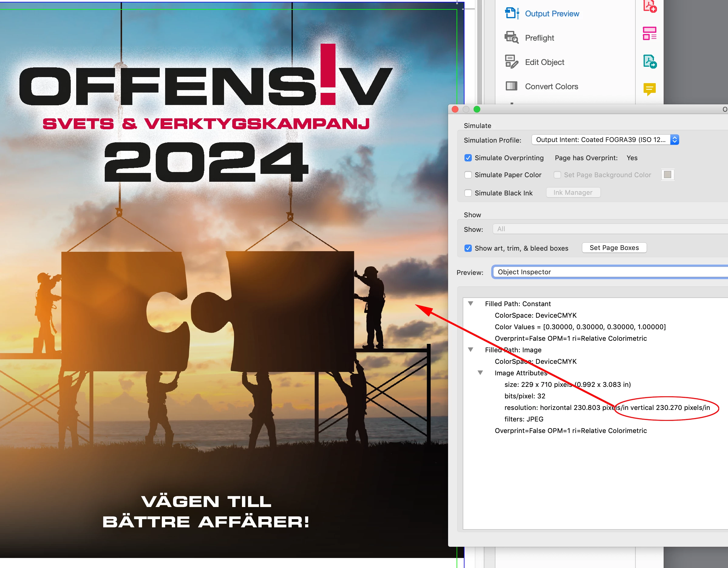Enable Simulate Paper Color checkbox
The width and height of the screenshot is (728, 568).
(468, 175)
